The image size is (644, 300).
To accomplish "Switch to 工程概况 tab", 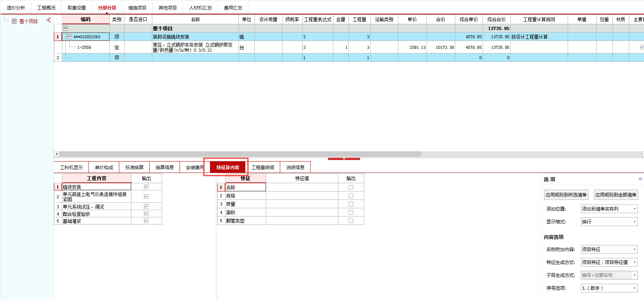I will pos(46,8).
